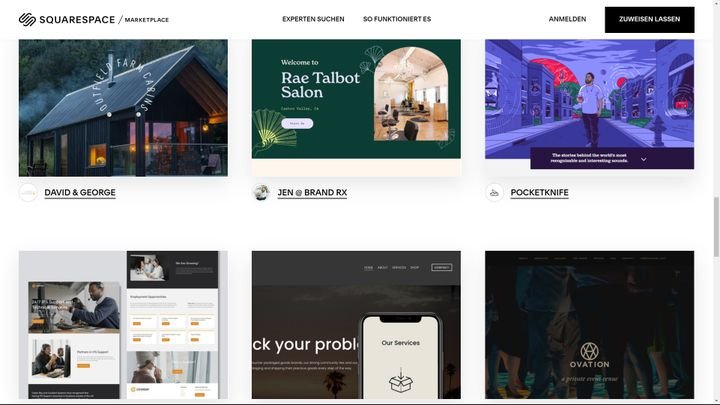720x405 pixels.
Task: Open the Rae Talbot Salon thumbnail
Action: pos(356,108)
